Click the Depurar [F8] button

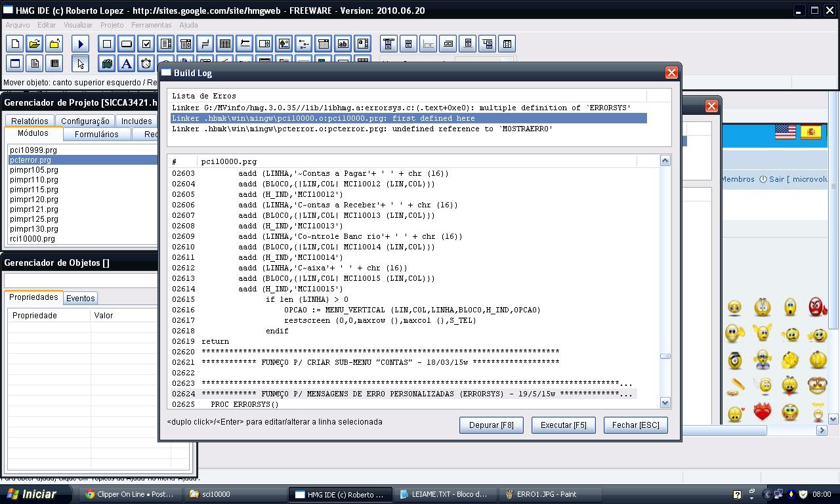(x=491, y=425)
